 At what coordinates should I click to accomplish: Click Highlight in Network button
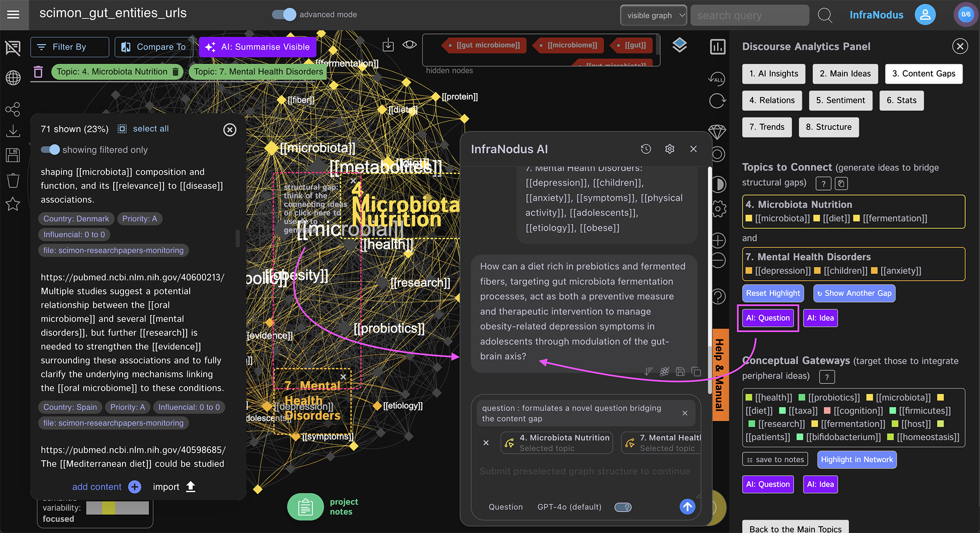click(x=857, y=459)
